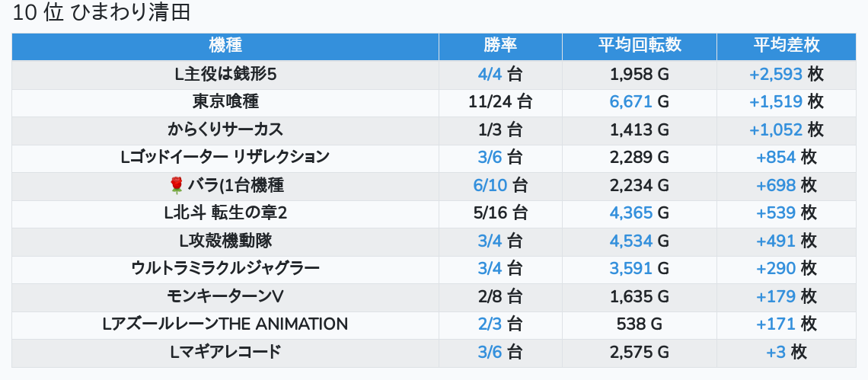Screen dimensions: 868x380
Task: Open the 東京喰種 machine row
Action: [225, 101]
